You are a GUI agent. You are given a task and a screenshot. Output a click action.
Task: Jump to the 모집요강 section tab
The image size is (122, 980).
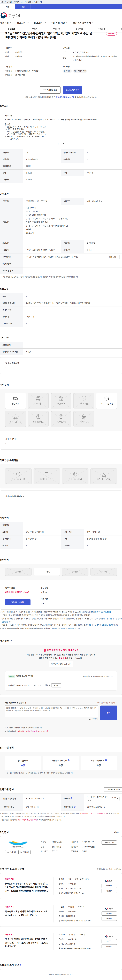11,29
